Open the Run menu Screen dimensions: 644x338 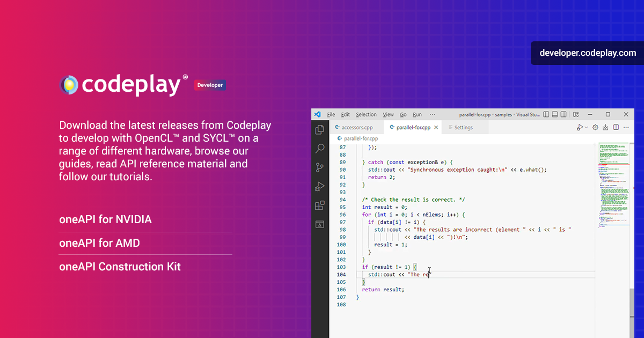(417, 114)
